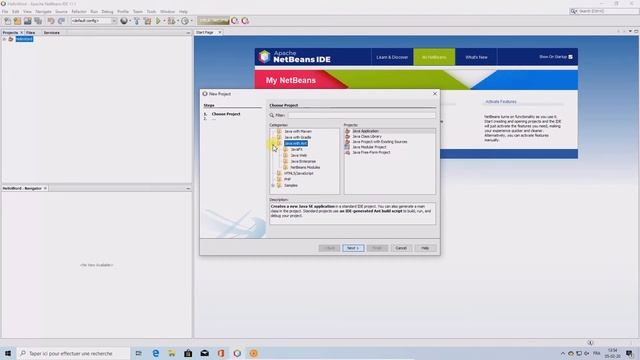Select the HTML5/JavaScript category
Image resolution: width=640 pixels, height=360 pixels.
click(299, 173)
